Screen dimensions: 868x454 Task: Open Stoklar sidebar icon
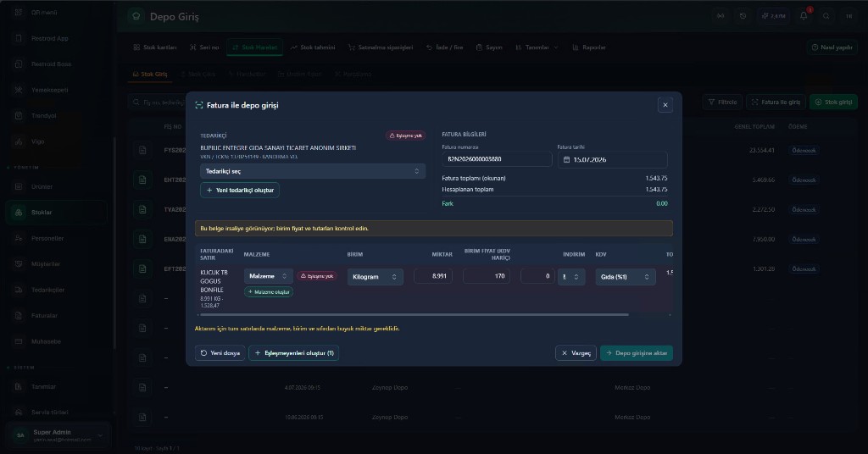click(x=19, y=213)
